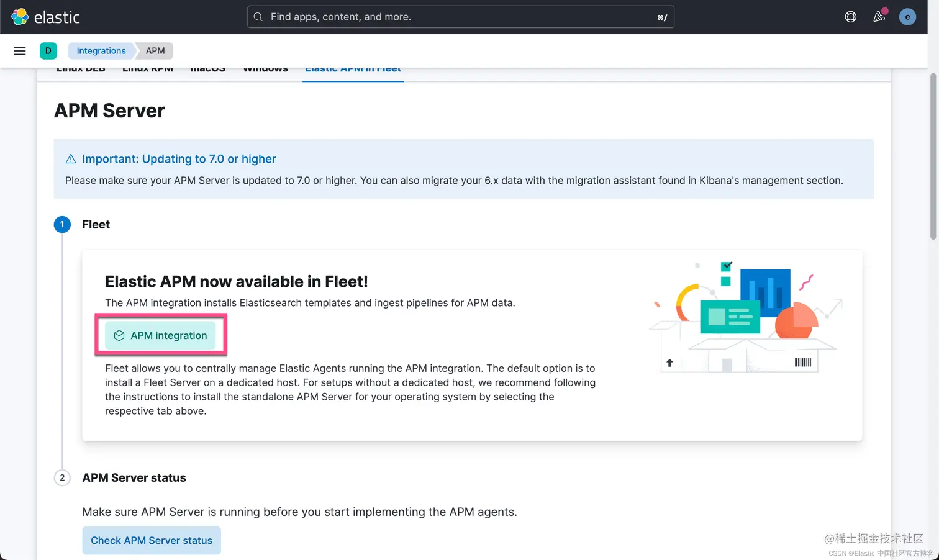Open the hamburger navigation menu
The image size is (939, 560).
pos(20,51)
